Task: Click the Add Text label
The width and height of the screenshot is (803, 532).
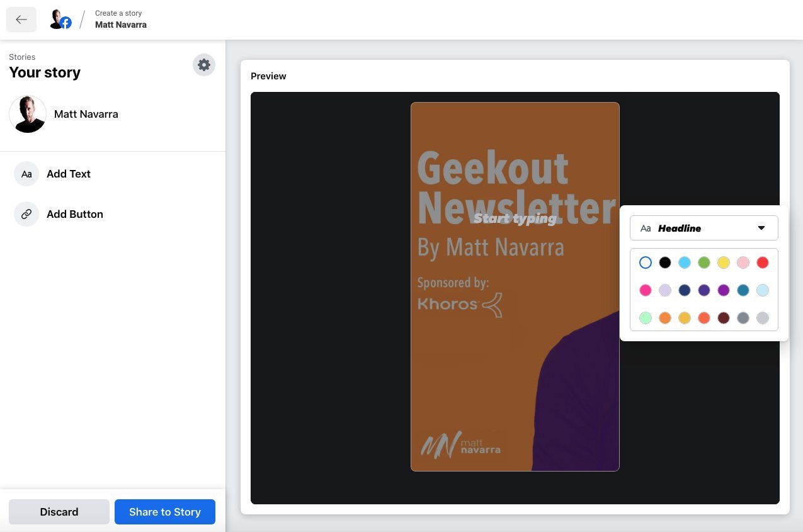Action: (69, 174)
